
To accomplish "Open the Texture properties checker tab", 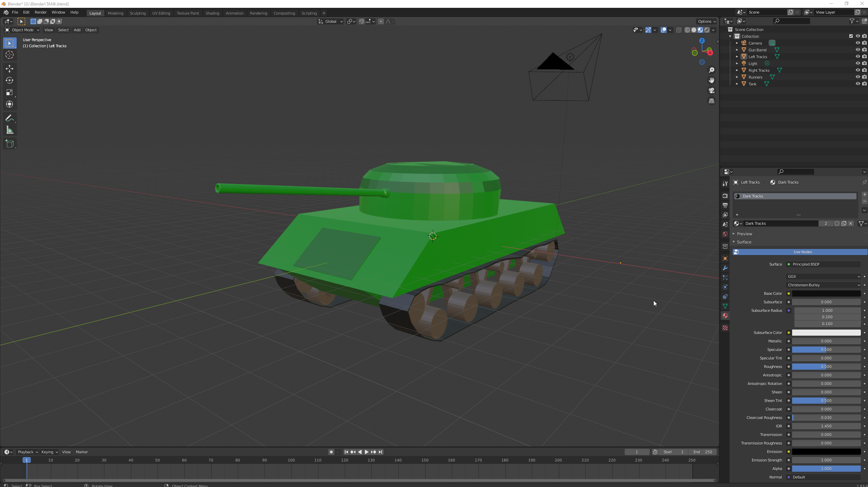I will pos(725,328).
